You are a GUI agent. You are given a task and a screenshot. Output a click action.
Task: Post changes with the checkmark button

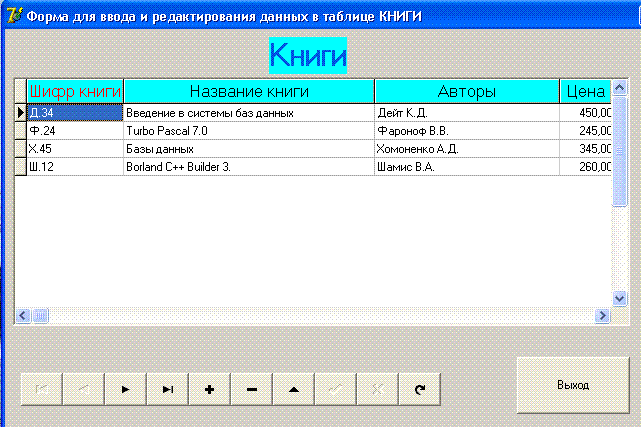pyautogui.click(x=336, y=389)
